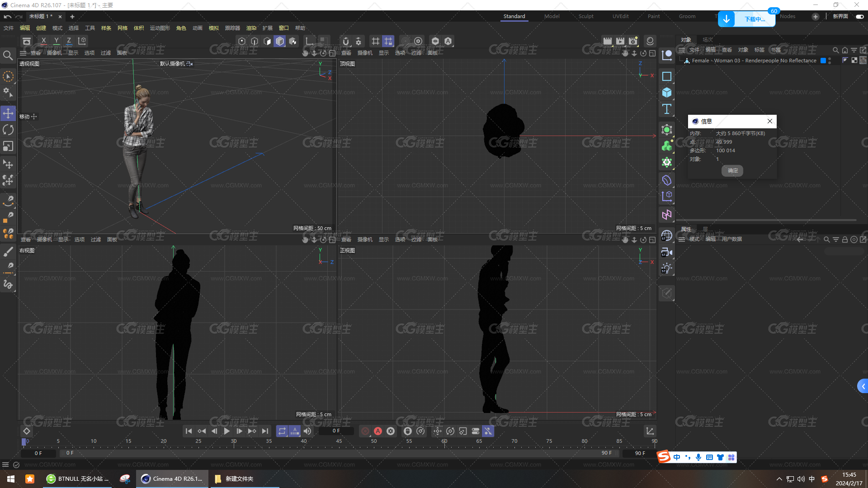Viewport: 868px width, 488px height.
Task: Toggle the 新界面 new layout switch
Action: [859, 16]
